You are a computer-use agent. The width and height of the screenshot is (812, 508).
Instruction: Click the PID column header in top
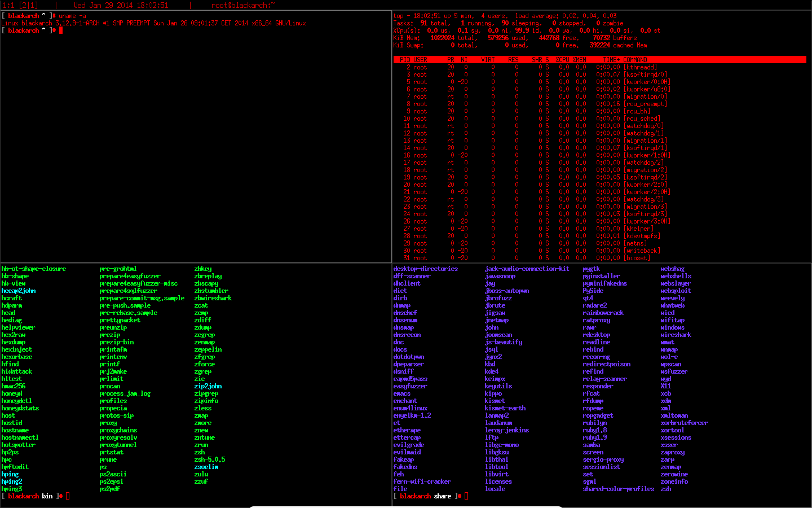[402, 59]
